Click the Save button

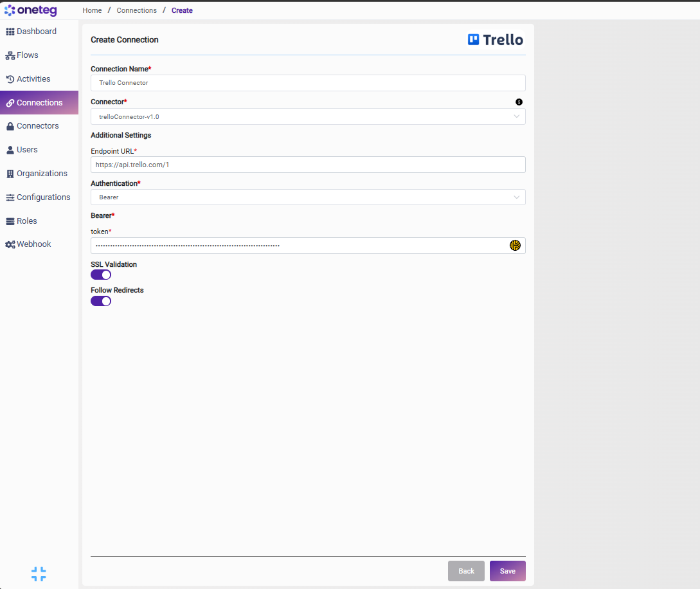coord(508,571)
